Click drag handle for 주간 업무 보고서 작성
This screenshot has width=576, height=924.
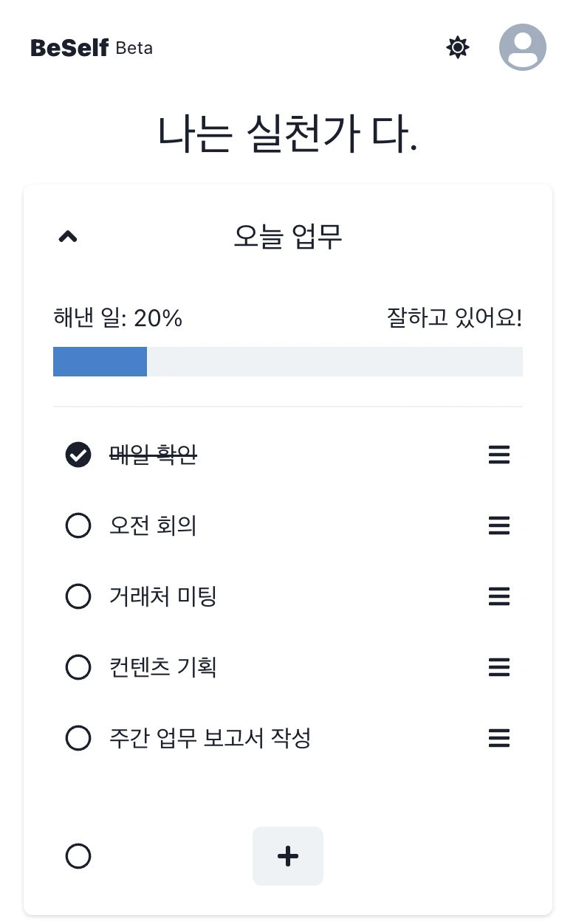click(499, 737)
